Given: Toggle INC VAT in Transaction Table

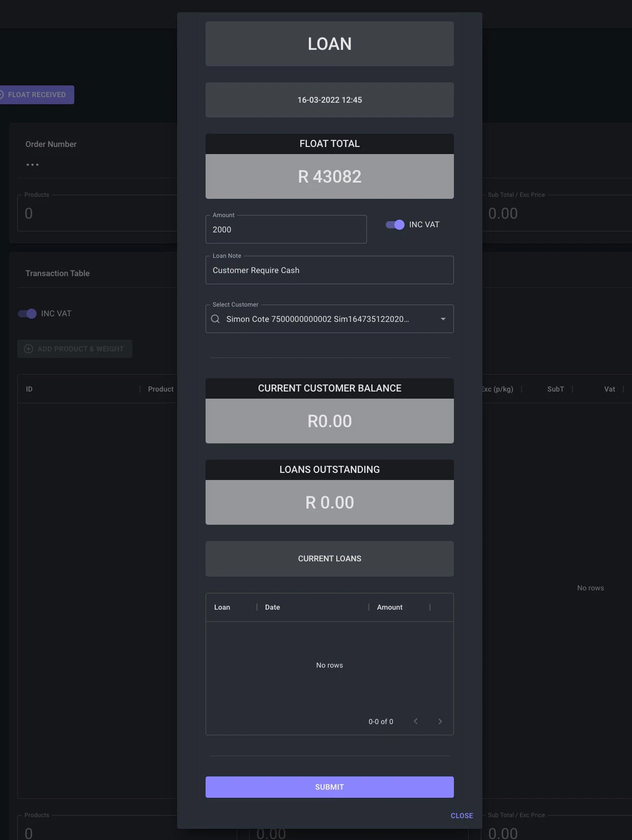Looking at the screenshot, I should (27, 314).
